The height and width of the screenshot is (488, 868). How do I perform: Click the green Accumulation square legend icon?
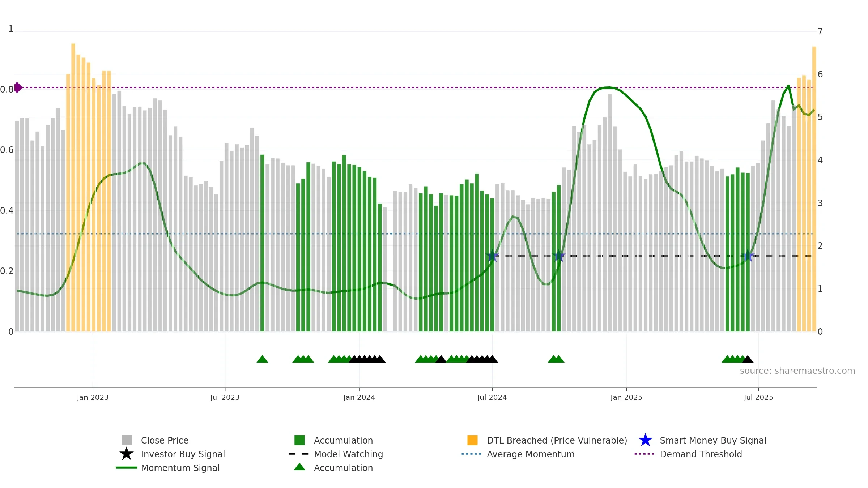pos(299,440)
